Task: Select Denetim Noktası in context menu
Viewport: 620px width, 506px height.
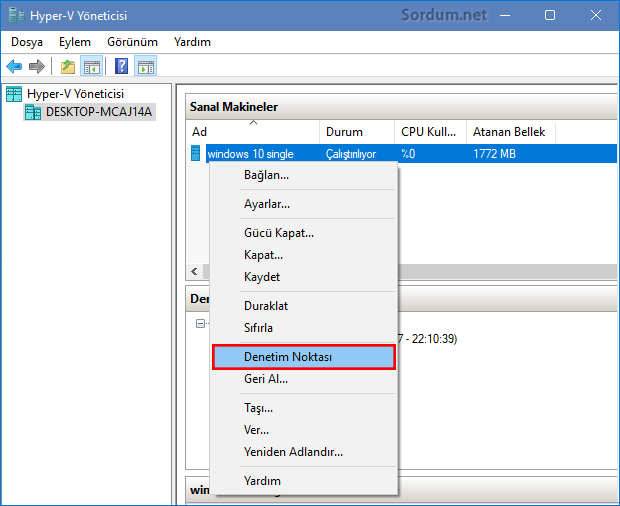Action: click(x=304, y=357)
